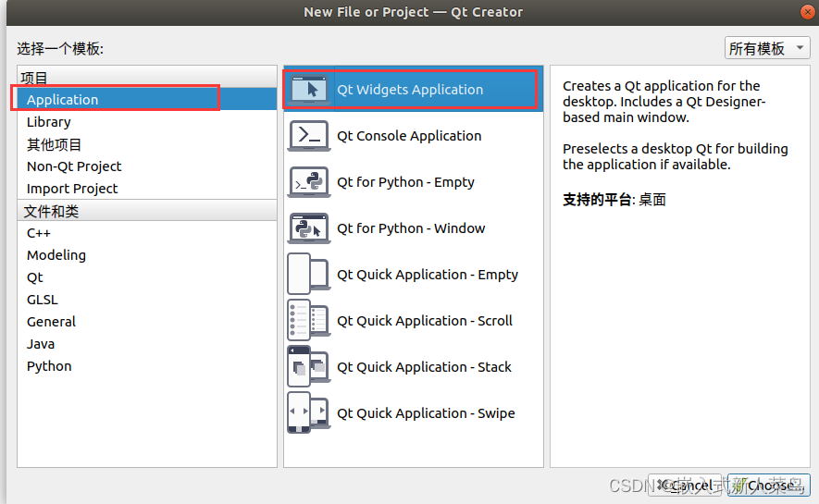Screen dimensions: 819x504
Task: Select the GLSL files category
Action: click(147, 300)
